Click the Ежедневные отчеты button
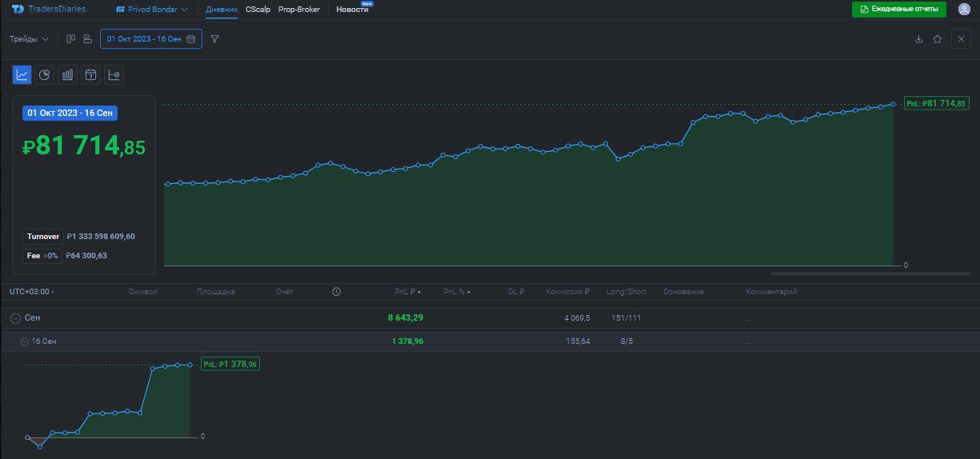Viewport: 980px width, 459px height. pyautogui.click(x=899, y=9)
